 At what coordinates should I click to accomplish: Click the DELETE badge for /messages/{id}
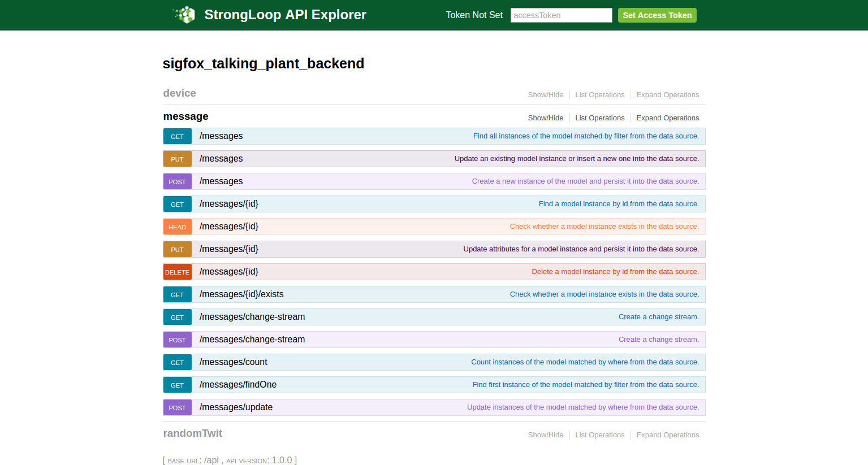click(177, 272)
